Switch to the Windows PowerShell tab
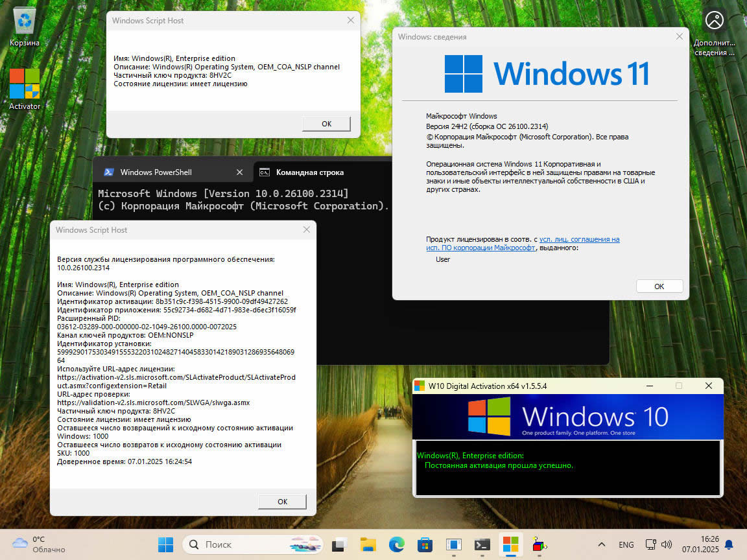 (x=156, y=172)
